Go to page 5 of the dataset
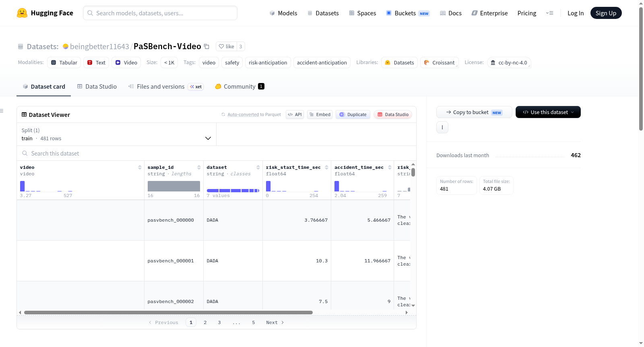The image size is (644, 347). coord(254,322)
